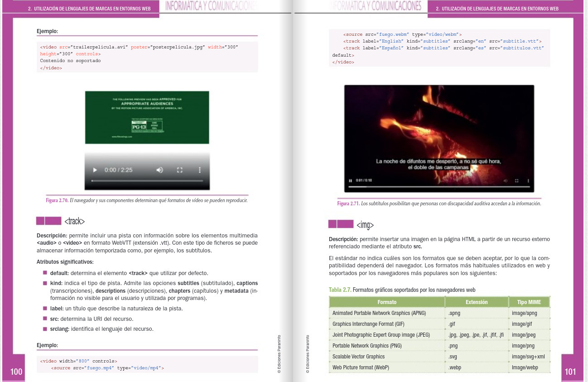588x382 pixels.
Task: Click the square bullet beside the 'srclang:' attribute
Action: 45,328
